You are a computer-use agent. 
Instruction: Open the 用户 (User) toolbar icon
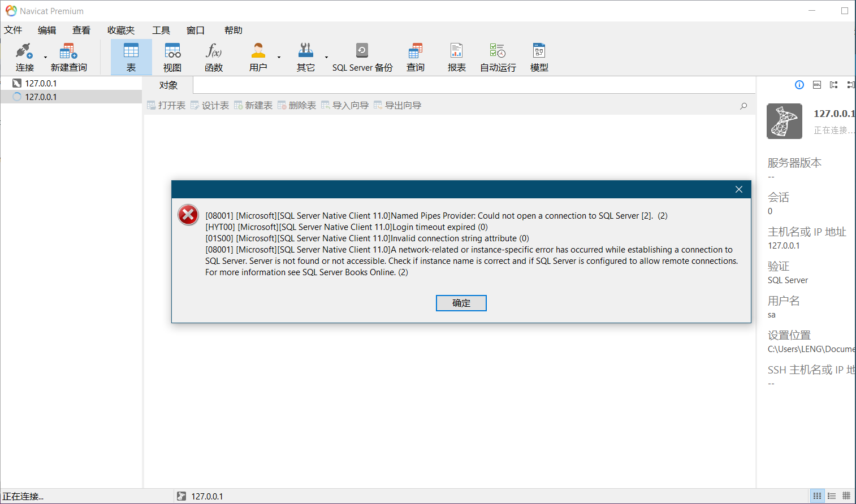click(x=258, y=57)
